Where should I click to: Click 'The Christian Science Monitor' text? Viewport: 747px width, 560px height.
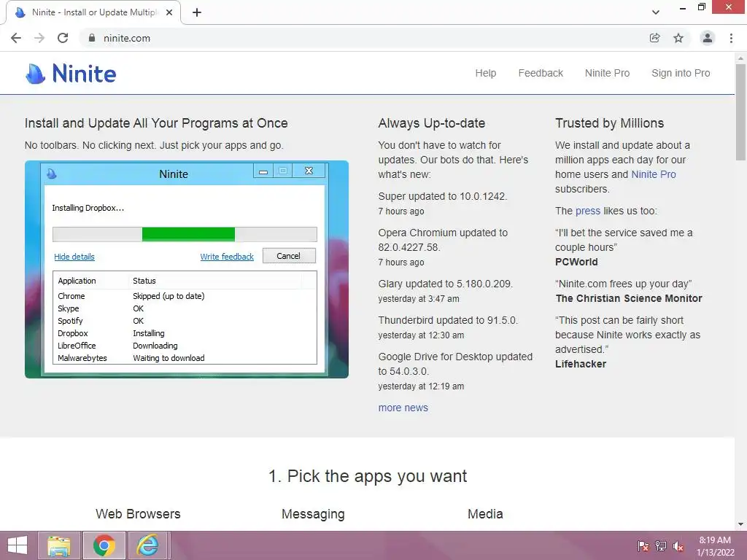tap(629, 298)
